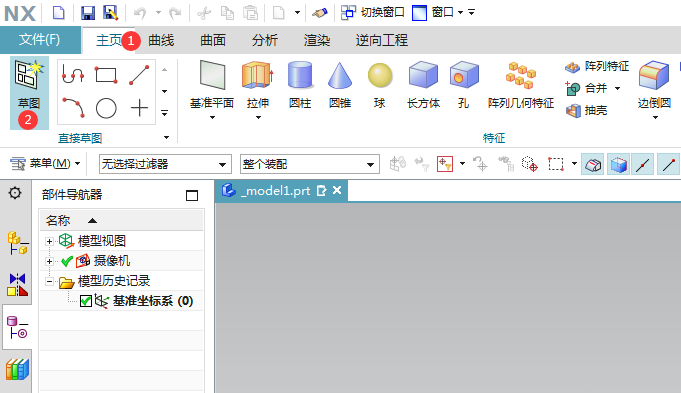Screen dimensions: 681x393
Task: Expand the 摄像机 tree node
Action: pos(50,261)
